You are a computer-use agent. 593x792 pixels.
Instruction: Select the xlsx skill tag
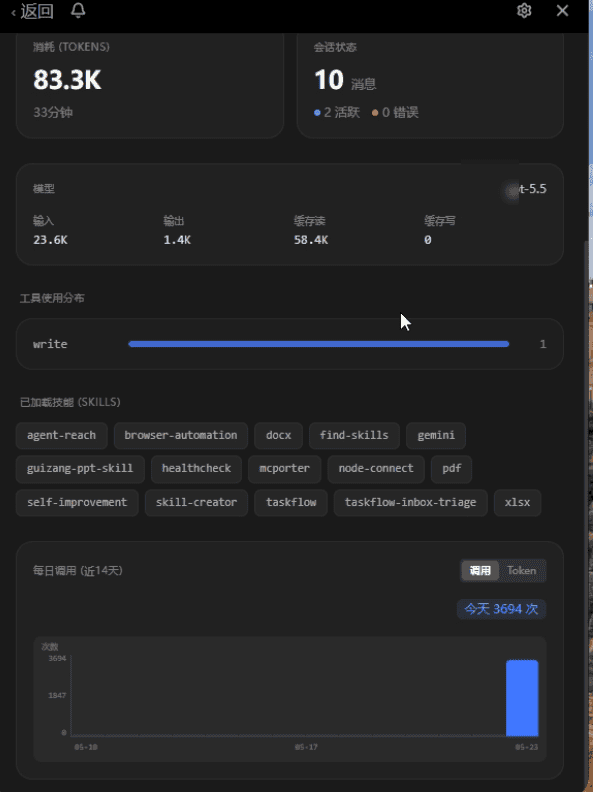point(517,503)
